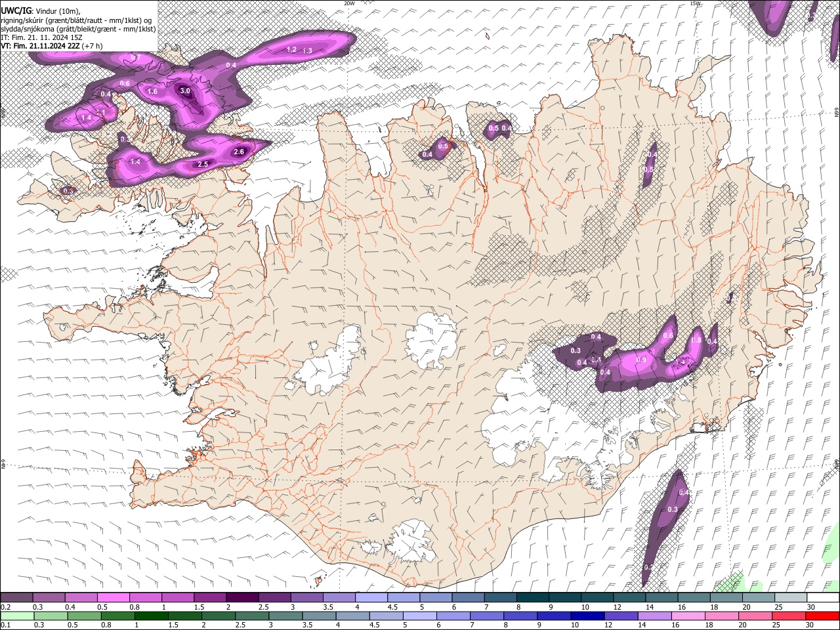Click the 1.6 precipitation value on the map
840x630 pixels.
click(x=152, y=91)
